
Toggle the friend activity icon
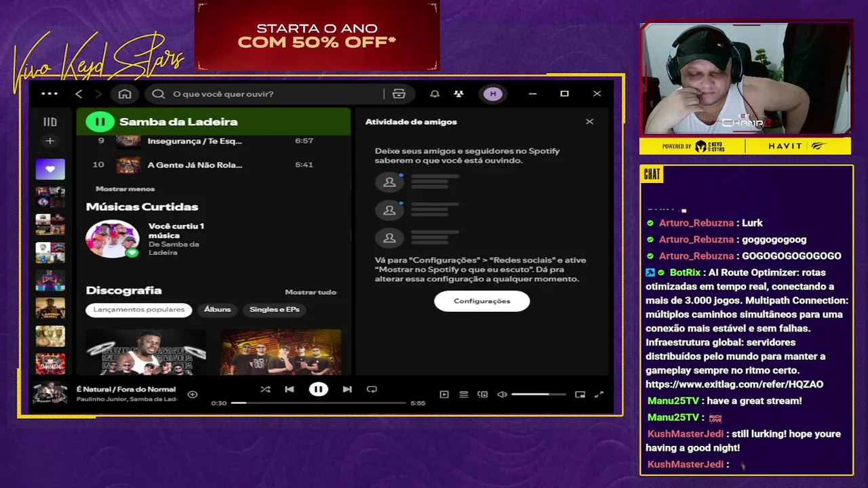pyautogui.click(x=459, y=94)
